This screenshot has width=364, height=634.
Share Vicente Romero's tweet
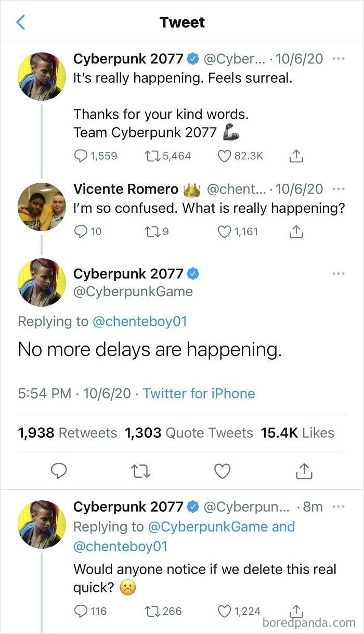coord(296,231)
